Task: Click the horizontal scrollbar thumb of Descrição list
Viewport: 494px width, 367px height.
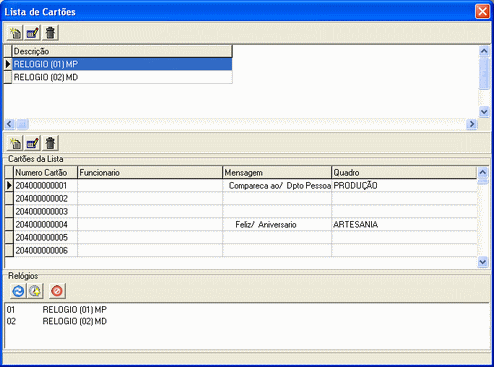Action: [23, 124]
